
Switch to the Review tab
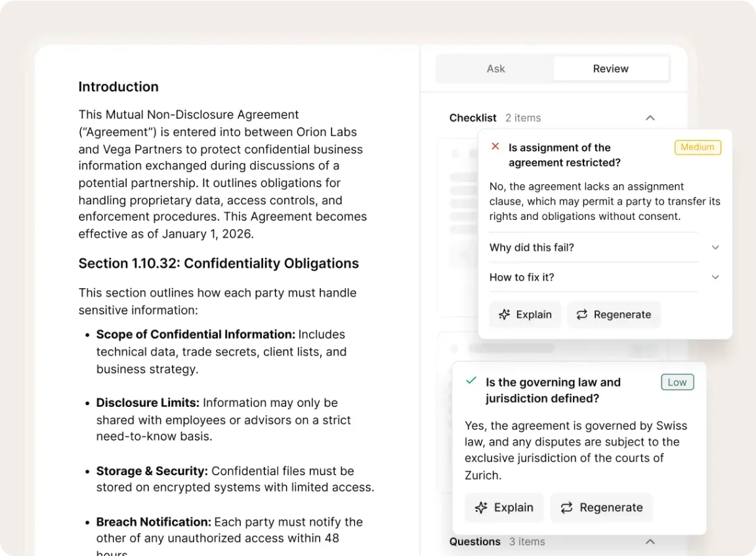[x=610, y=68]
